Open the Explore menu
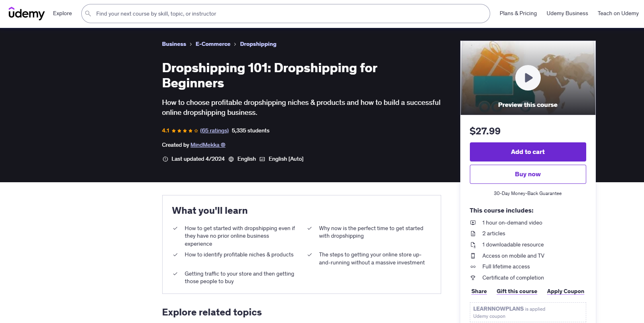This screenshot has width=644, height=323. point(63,14)
